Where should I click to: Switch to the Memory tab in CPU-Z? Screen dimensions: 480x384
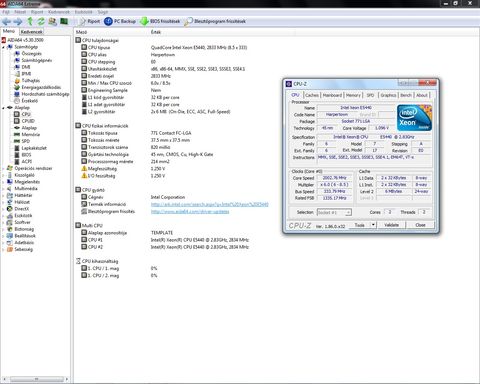(x=353, y=95)
